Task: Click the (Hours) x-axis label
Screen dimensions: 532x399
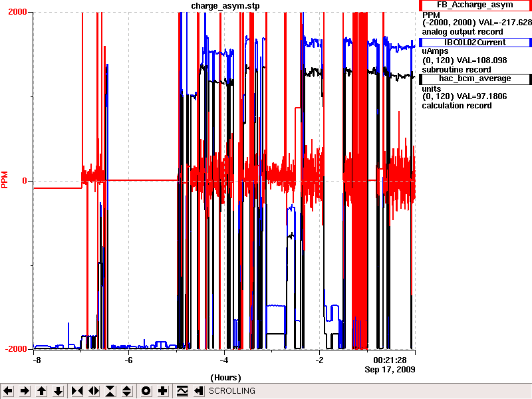Action: click(x=225, y=378)
